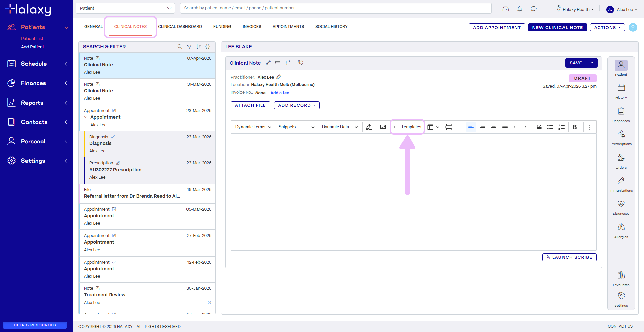The height and width of the screenshot is (332, 644).
Task: Click the phone icon beside Clinical Note title
Action: tap(300, 62)
